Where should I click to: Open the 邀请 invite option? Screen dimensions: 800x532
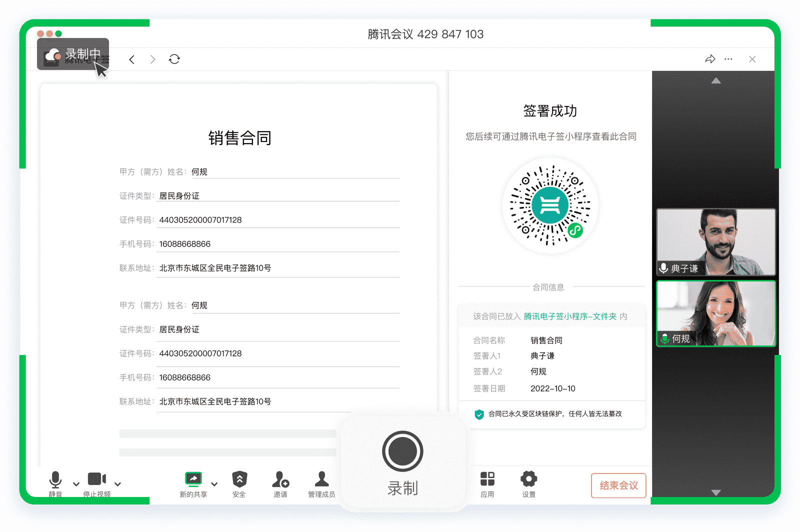(280, 484)
